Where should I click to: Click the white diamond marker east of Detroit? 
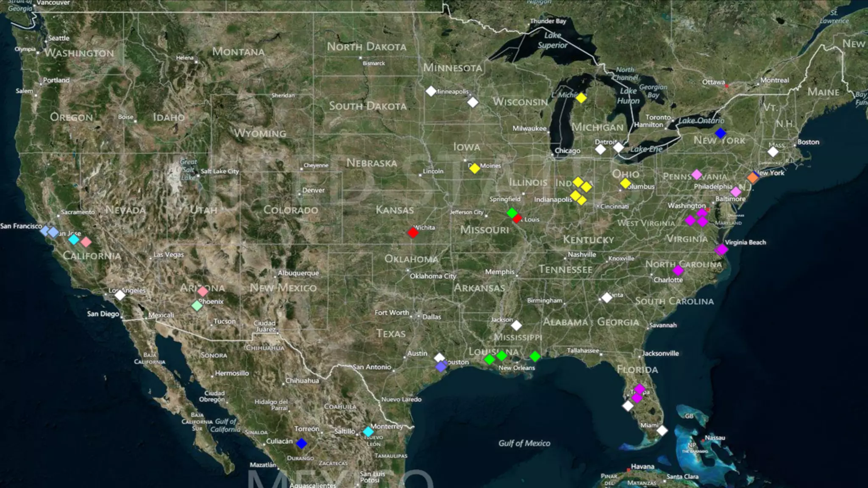click(x=619, y=147)
